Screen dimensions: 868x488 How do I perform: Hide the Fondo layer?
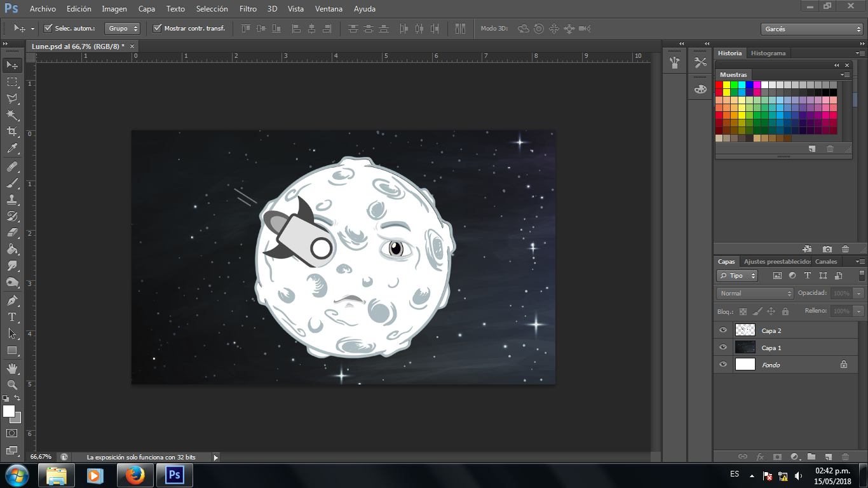[722, 364]
